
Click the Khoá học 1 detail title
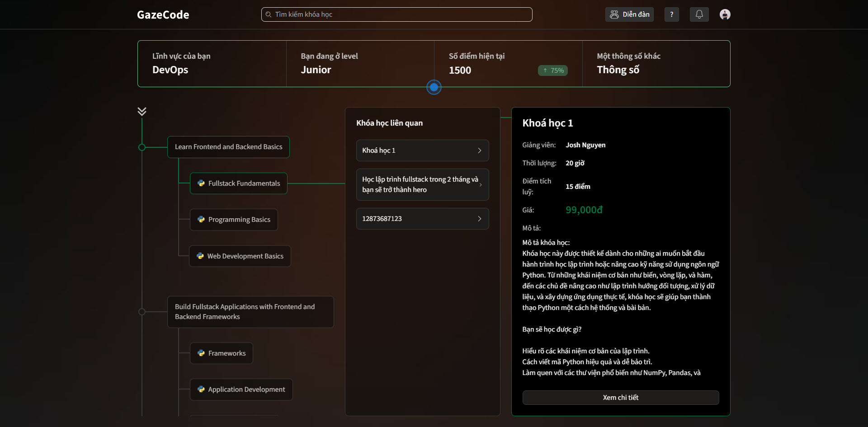547,123
